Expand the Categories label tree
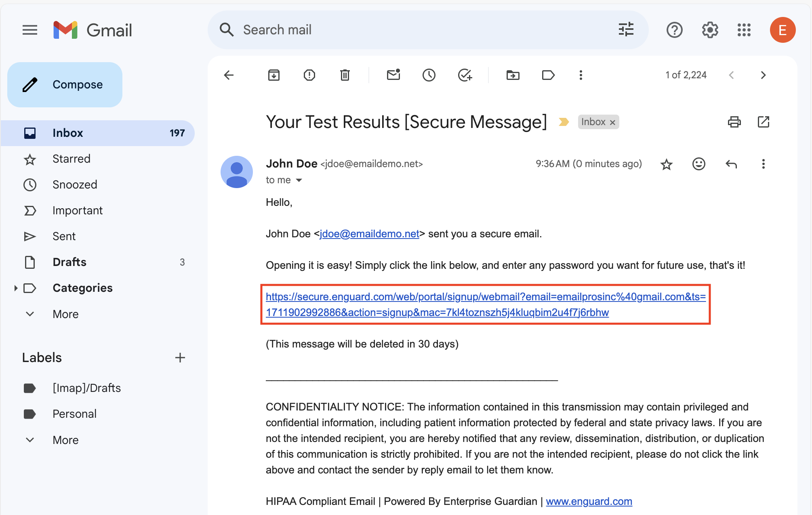The image size is (812, 515). 16,288
